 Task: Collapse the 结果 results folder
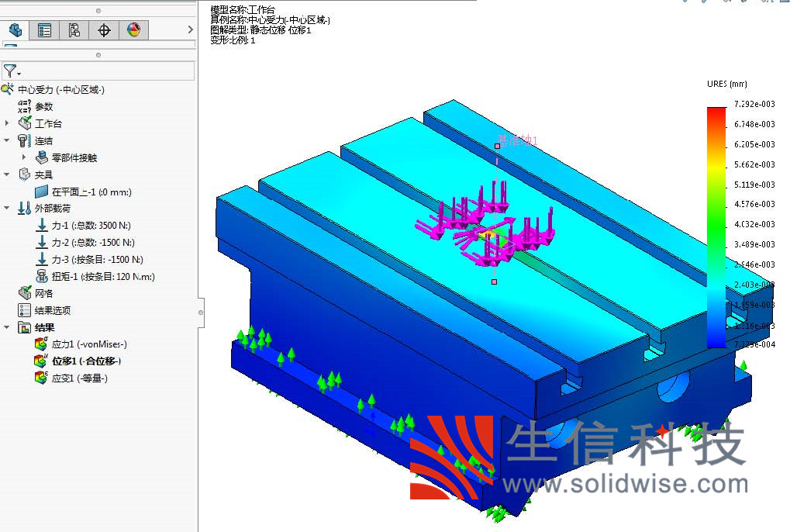click(7, 327)
